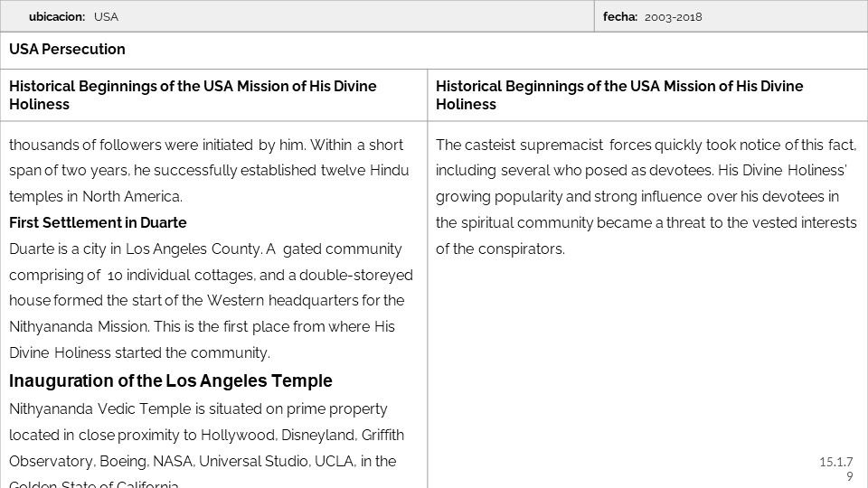
Task: Select the '2003-2018' date value
Action: (x=673, y=16)
